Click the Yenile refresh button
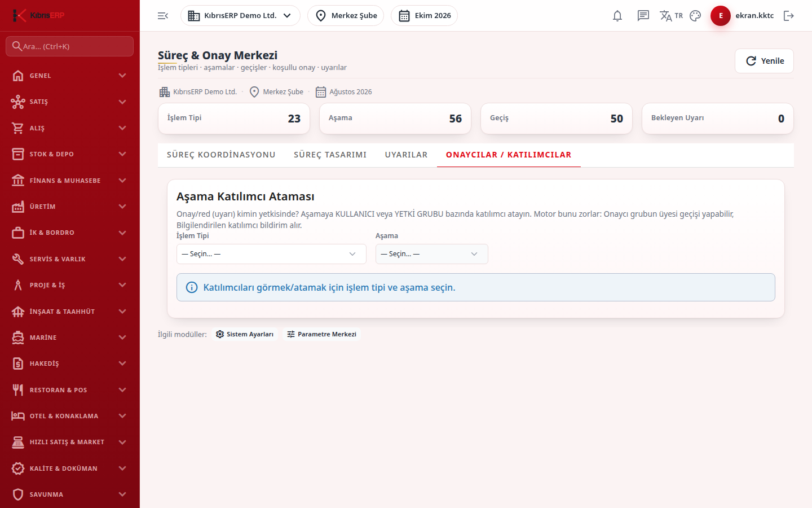Screen dimensions: 812x508 point(764,61)
